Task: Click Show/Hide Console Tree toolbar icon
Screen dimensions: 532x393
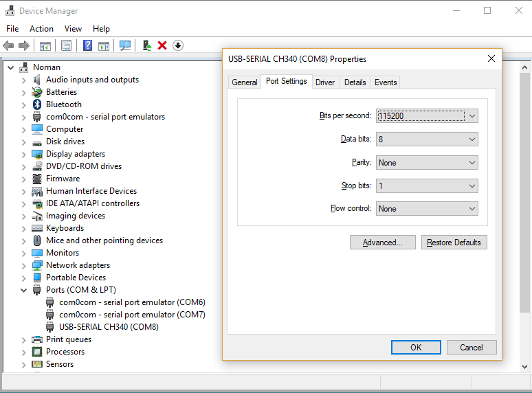Action: pyautogui.click(x=45, y=45)
